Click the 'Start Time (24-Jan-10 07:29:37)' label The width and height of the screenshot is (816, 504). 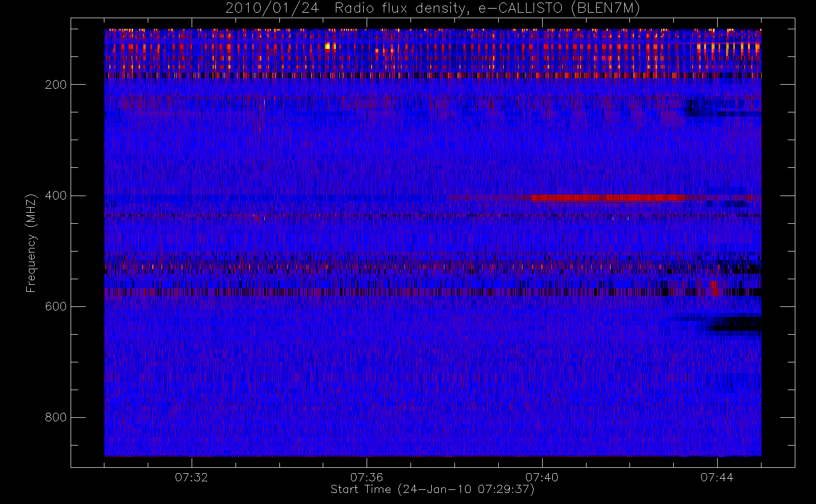point(432,489)
